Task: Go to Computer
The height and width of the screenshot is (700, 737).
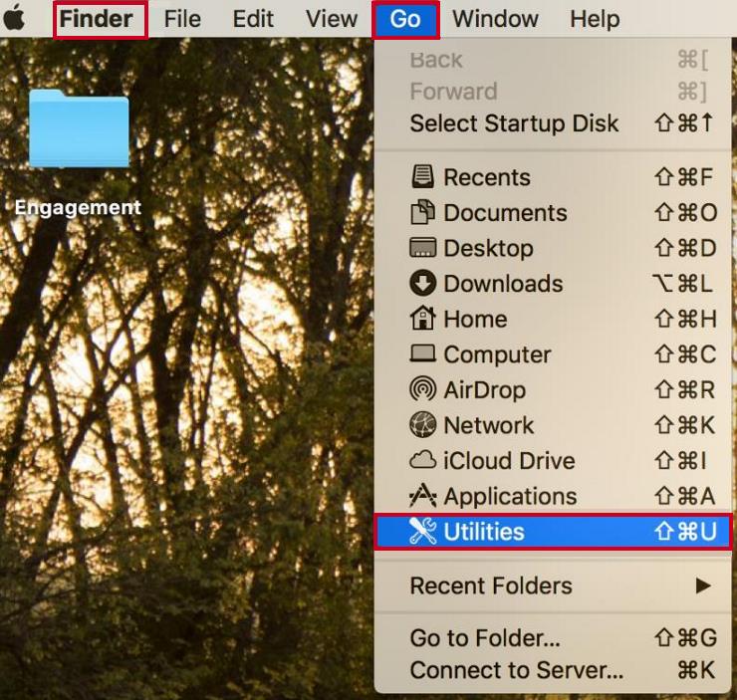Action: (x=553, y=354)
